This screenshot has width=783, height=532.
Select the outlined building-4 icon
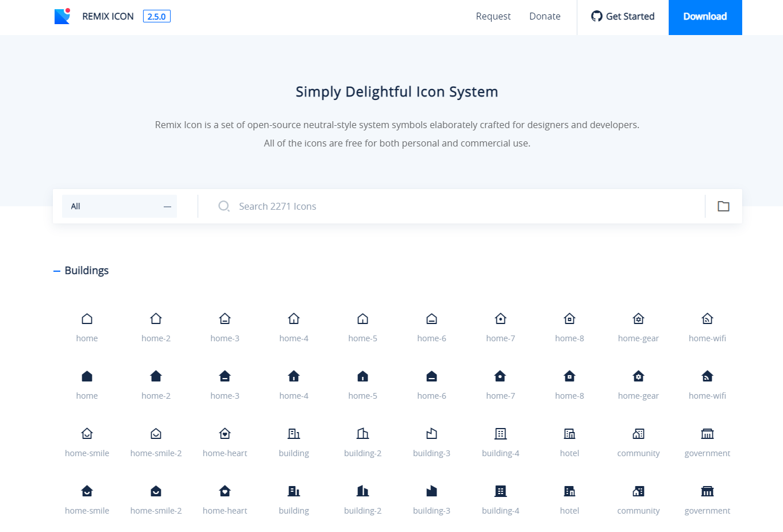500,434
